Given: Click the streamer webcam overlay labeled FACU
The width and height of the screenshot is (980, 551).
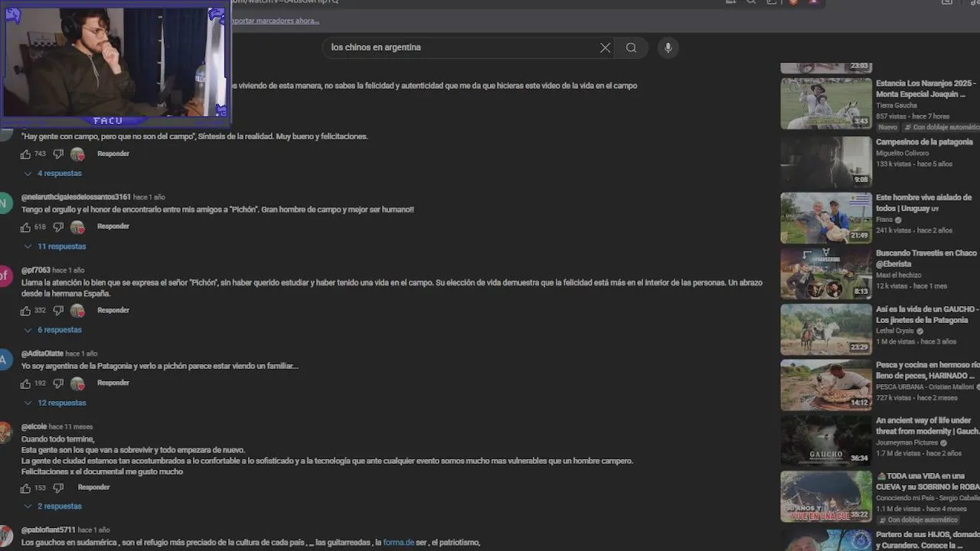Looking at the screenshot, I should pos(115,66).
